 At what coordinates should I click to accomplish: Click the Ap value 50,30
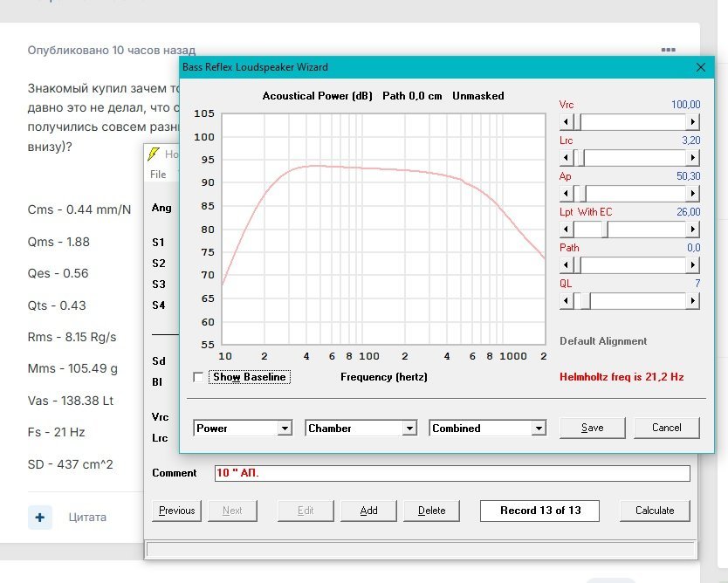pos(688,176)
